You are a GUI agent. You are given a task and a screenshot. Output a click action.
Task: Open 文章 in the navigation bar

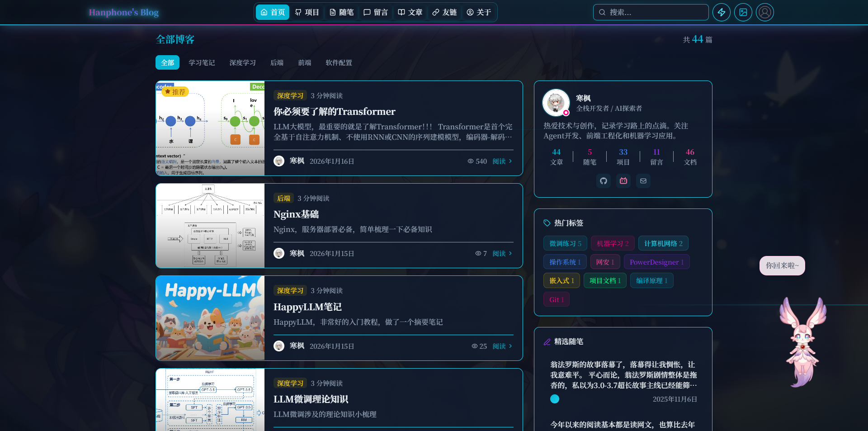pyautogui.click(x=410, y=12)
